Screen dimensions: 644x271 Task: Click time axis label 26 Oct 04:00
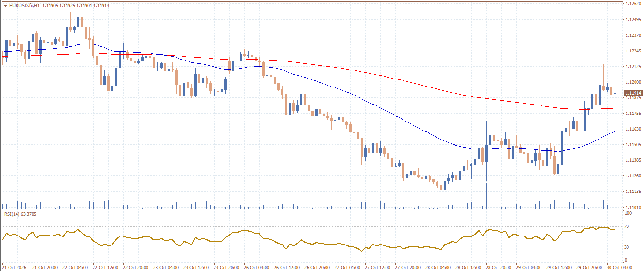[x=257, y=268]
